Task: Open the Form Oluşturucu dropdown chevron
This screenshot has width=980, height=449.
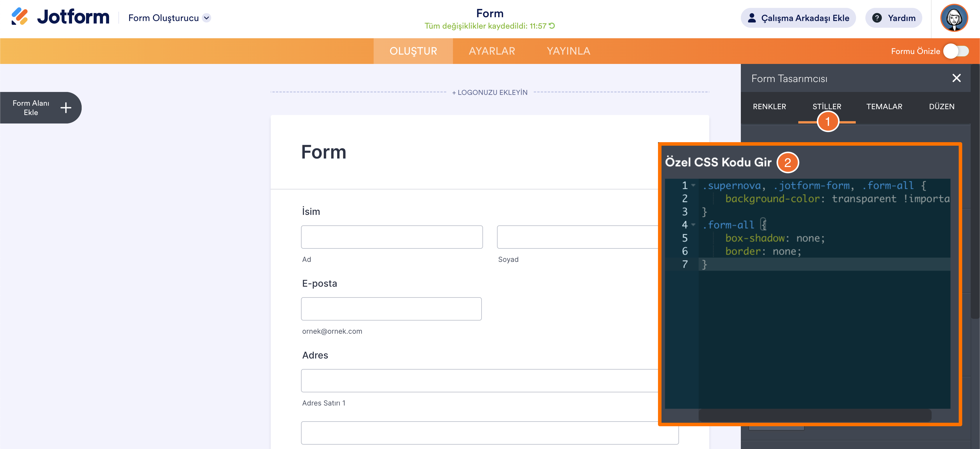Action: coord(206,18)
